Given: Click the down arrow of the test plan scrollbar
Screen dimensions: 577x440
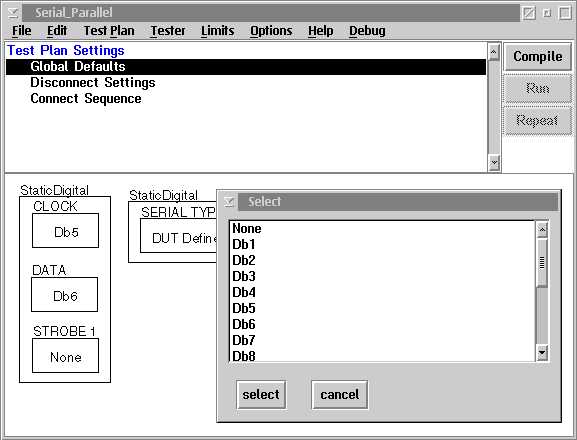Looking at the screenshot, I should [x=494, y=162].
